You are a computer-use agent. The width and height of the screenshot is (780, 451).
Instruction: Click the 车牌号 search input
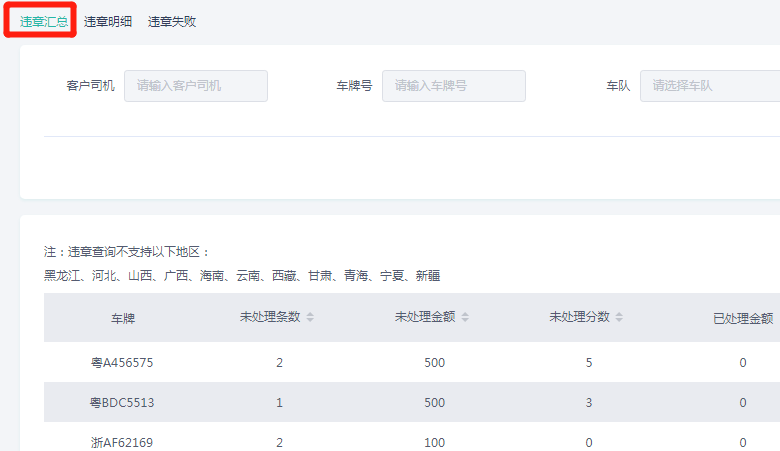pyautogui.click(x=453, y=86)
